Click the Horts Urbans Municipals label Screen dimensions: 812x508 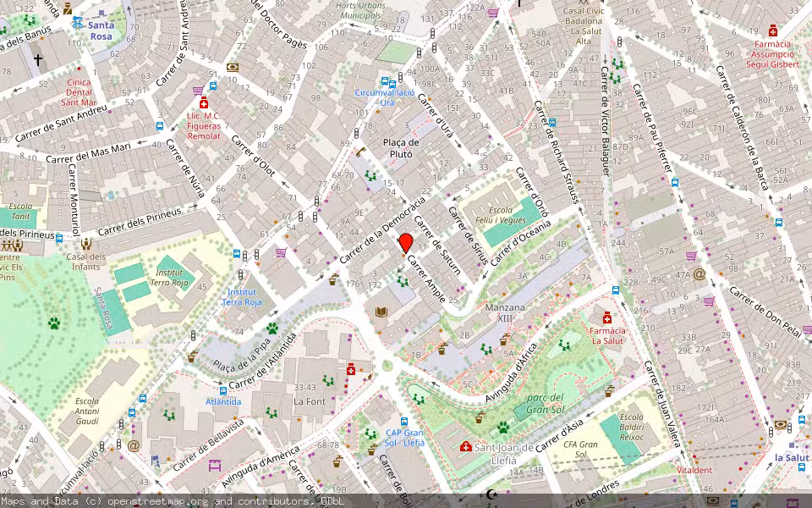[360, 10]
